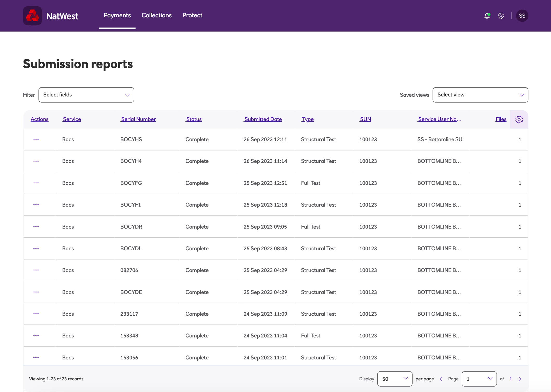Sort by the Type column header
The image size is (551, 392).
click(x=307, y=119)
